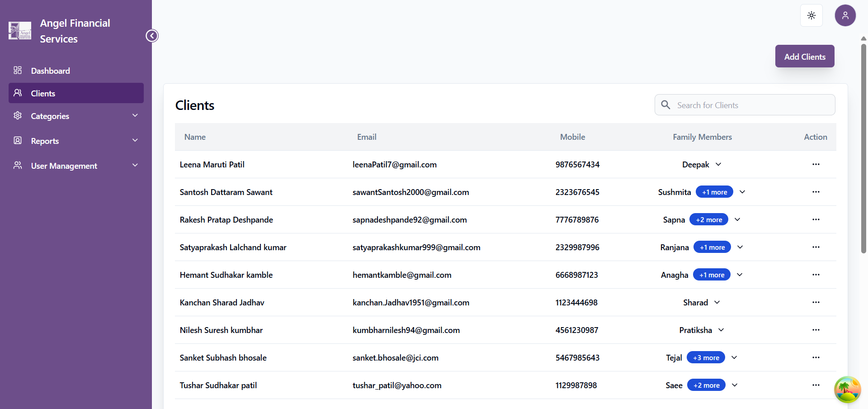Screen dimensions: 868x409
Task: Open the user profile avatar menu
Action: 845,15
